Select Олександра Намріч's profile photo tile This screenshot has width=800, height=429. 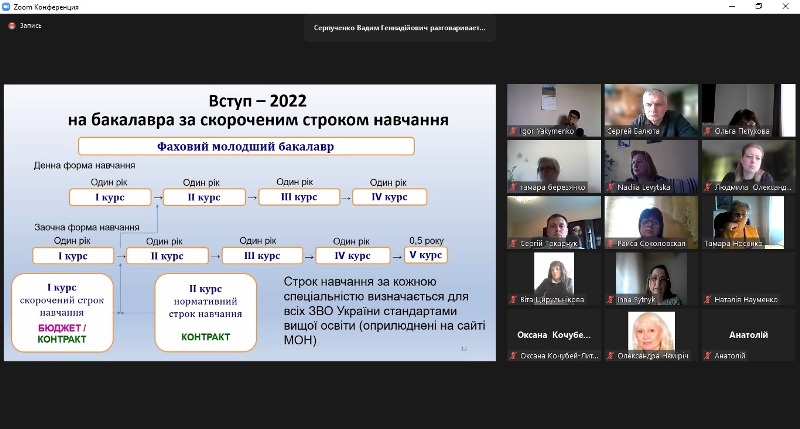[x=651, y=335]
